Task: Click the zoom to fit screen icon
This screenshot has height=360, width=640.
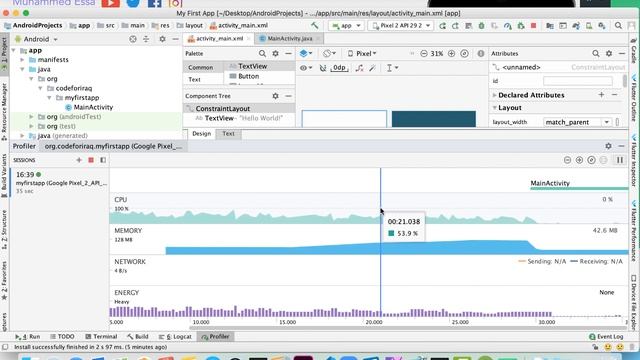Action: (x=464, y=53)
